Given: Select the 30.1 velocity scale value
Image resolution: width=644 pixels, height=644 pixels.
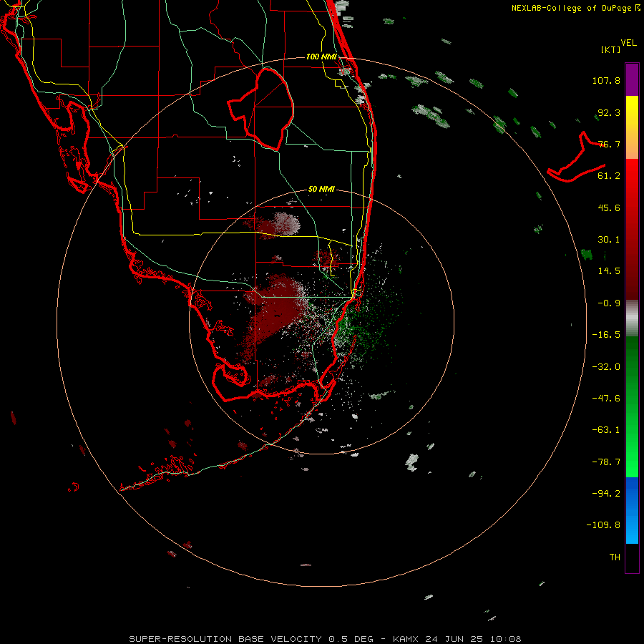Looking at the screenshot, I should coord(609,240).
